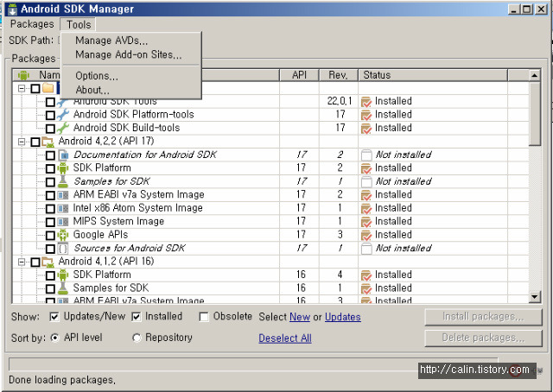Click the wrench icon of Android SDK Platform-tools

(x=63, y=114)
